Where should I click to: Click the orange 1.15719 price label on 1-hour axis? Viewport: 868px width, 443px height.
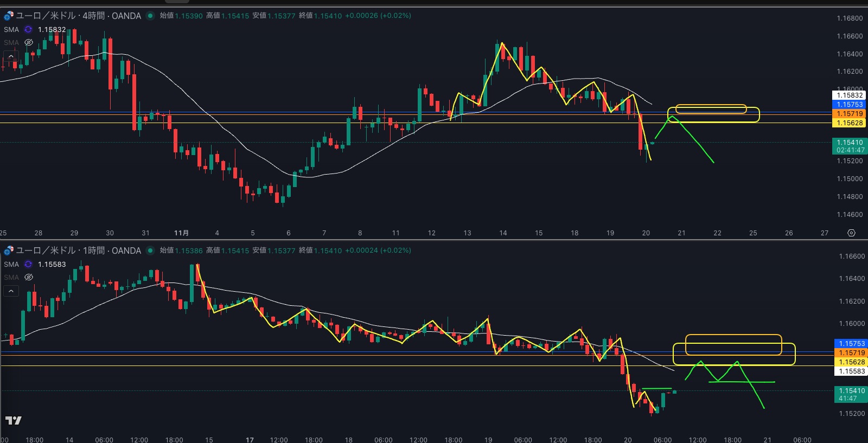pyautogui.click(x=851, y=353)
